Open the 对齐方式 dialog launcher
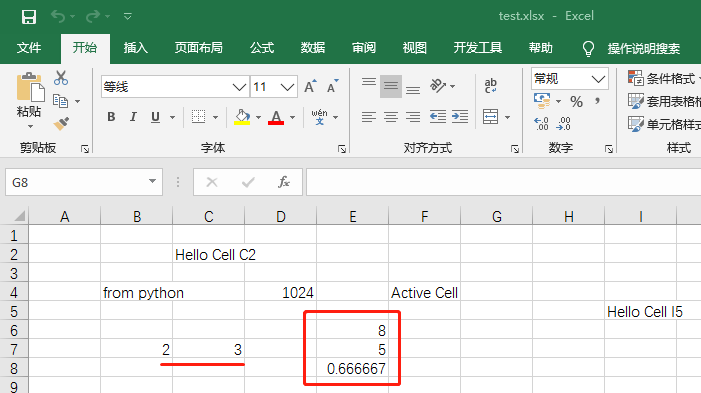701x393 pixels. 515,149
